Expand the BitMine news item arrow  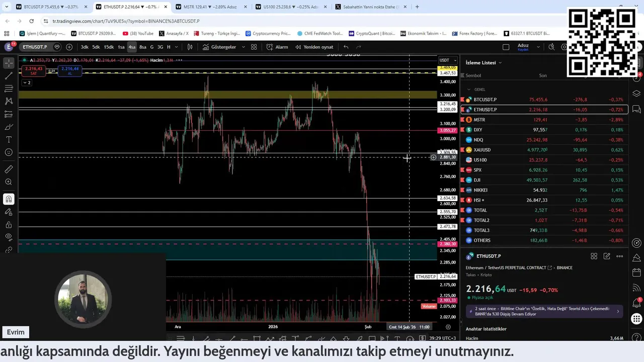pos(618,311)
